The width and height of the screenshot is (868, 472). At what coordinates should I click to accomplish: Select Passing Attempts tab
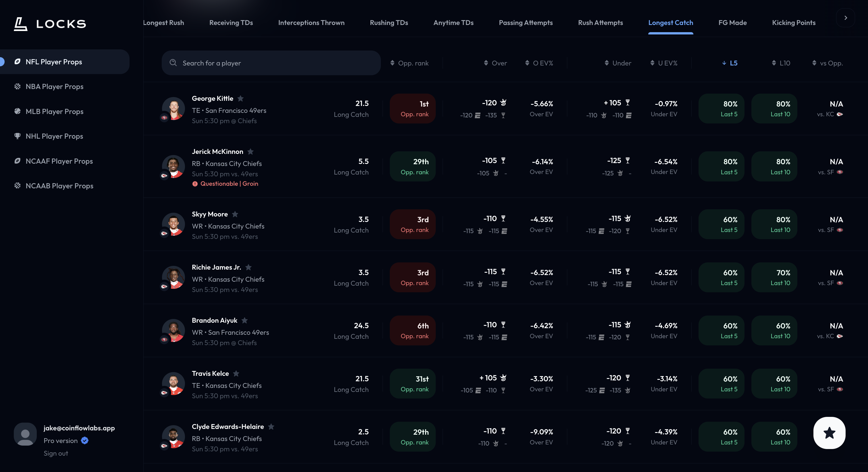[x=526, y=23]
